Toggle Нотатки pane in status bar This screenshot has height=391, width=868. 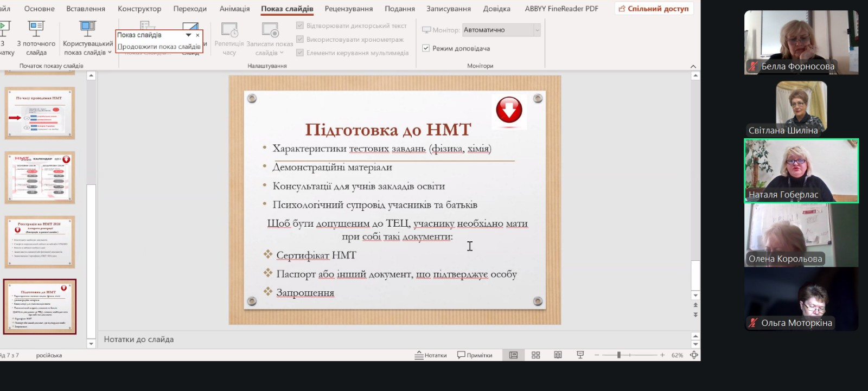(431, 355)
